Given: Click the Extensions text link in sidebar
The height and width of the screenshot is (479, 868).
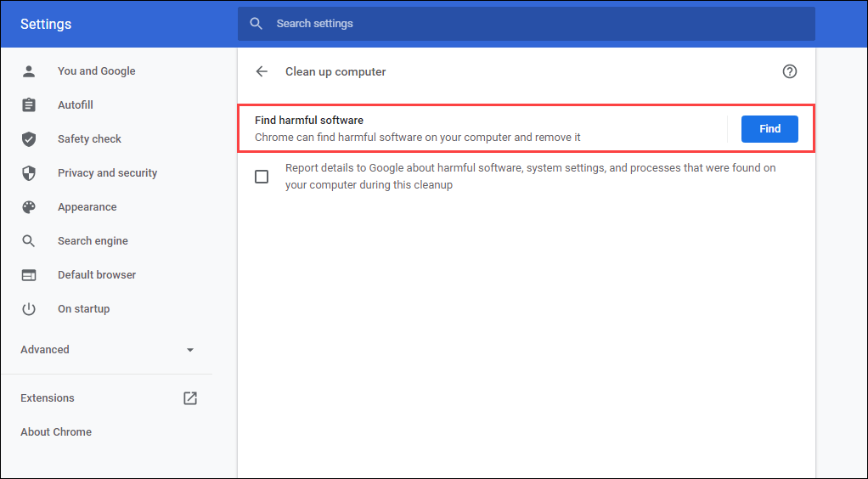Looking at the screenshot, I should click(48, 398).
